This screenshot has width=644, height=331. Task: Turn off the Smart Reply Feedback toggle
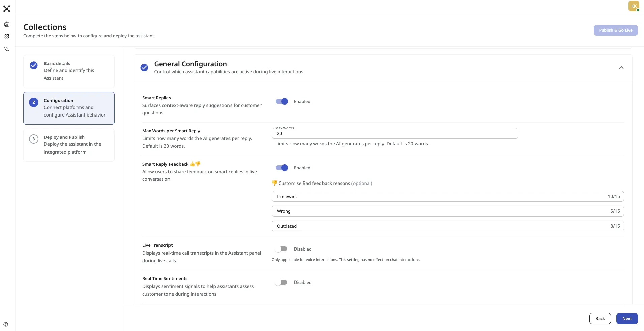282,168
